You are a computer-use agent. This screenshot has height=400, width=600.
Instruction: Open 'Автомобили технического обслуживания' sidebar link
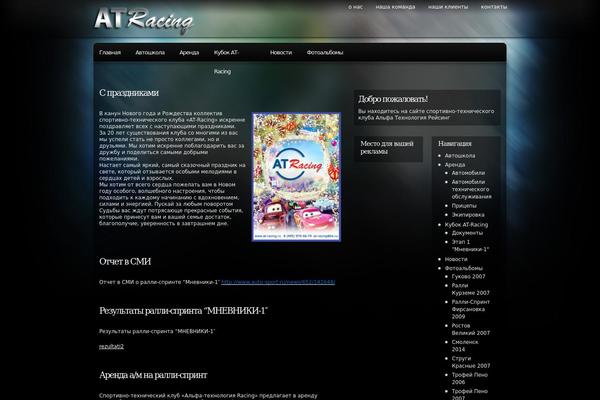coord(471,189)
